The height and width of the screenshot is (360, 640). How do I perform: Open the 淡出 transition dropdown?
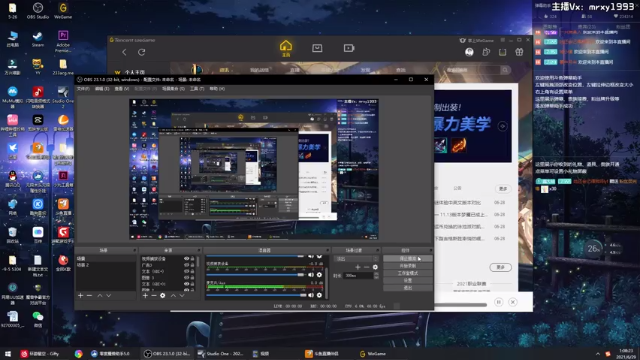point(356,259)
